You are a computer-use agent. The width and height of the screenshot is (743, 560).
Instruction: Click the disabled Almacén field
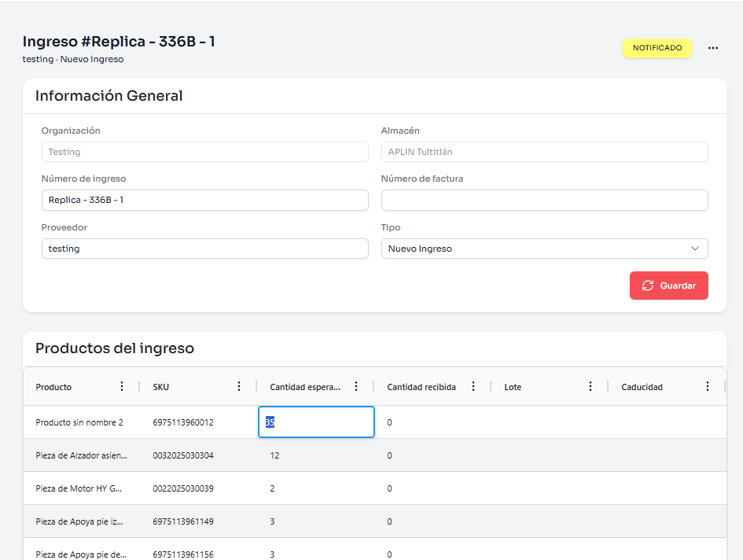(x=544, y=152)
